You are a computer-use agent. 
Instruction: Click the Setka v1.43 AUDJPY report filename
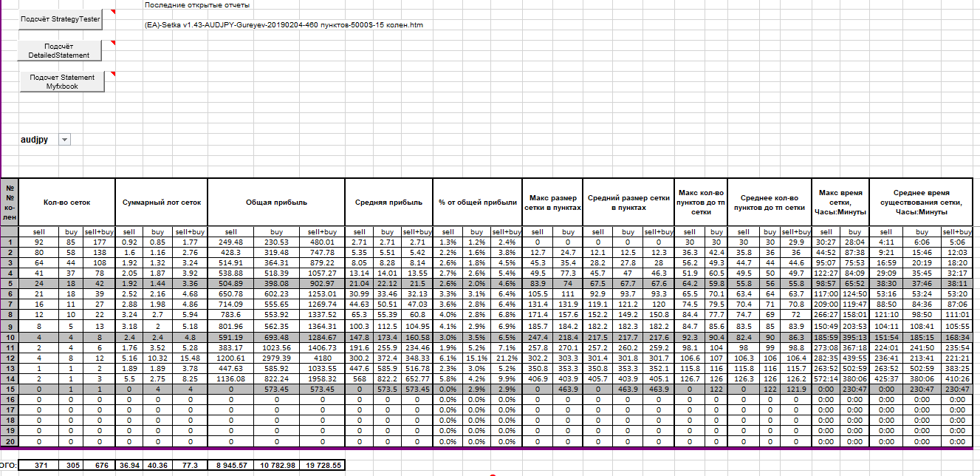pos(284,24)
